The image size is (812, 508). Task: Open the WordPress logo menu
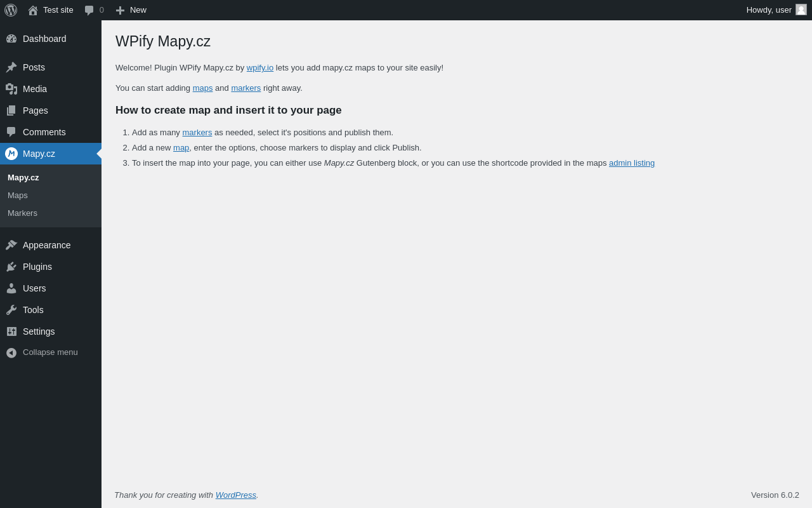[x=11, y=10]
